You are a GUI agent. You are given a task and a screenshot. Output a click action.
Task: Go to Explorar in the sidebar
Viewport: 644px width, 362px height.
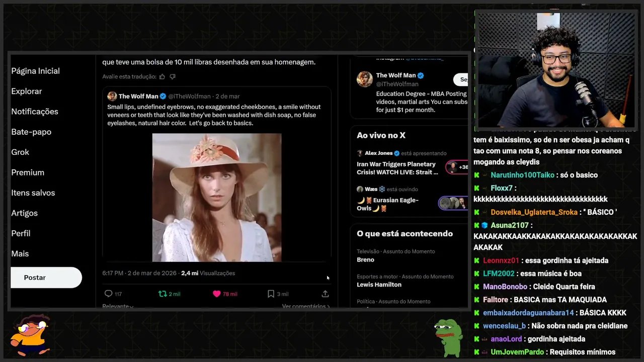[x=27, y=91]
